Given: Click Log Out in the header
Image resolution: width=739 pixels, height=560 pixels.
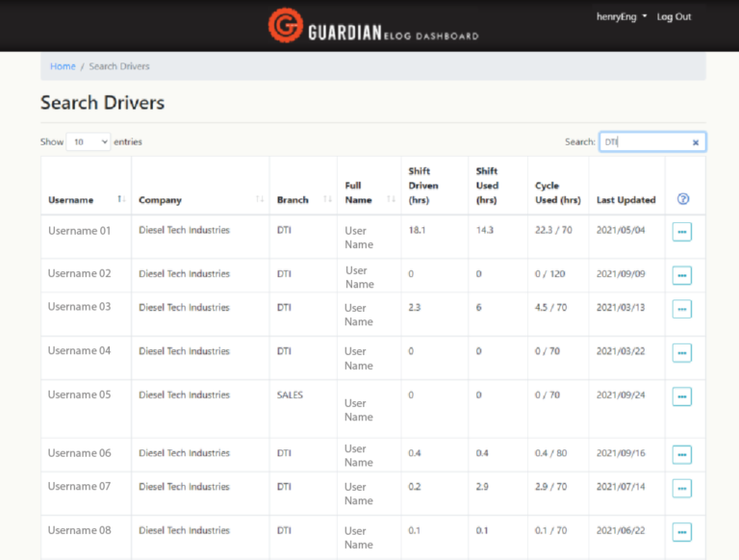Looking at the screenshot, I should tap(674, 17).
